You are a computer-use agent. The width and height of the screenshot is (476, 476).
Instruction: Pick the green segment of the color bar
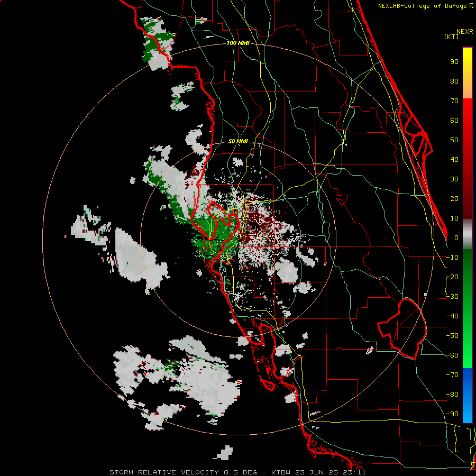467,309
